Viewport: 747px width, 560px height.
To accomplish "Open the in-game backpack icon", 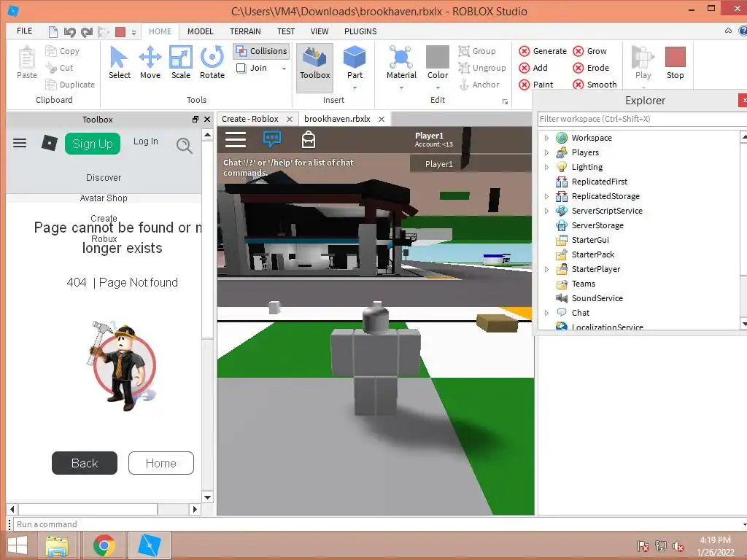I will [x=309, y=139].
